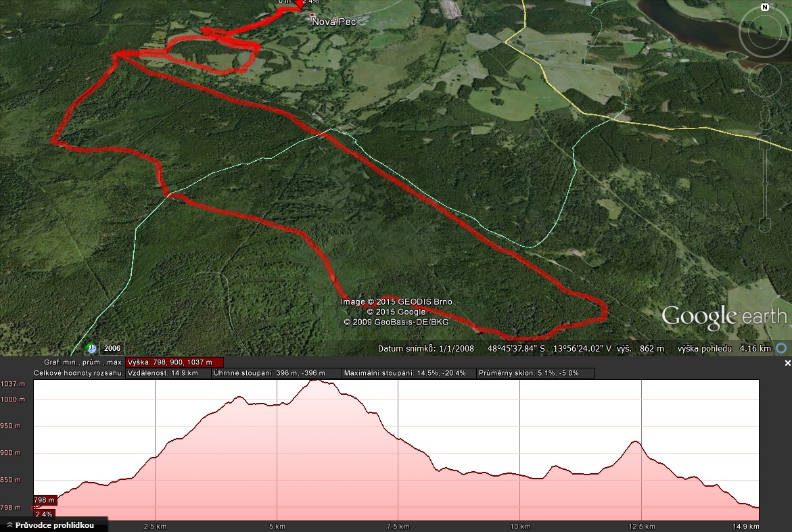792x532 pixels.
Task: Click the longitude 13°56'24.02" V readout
Action: [582, 348]
